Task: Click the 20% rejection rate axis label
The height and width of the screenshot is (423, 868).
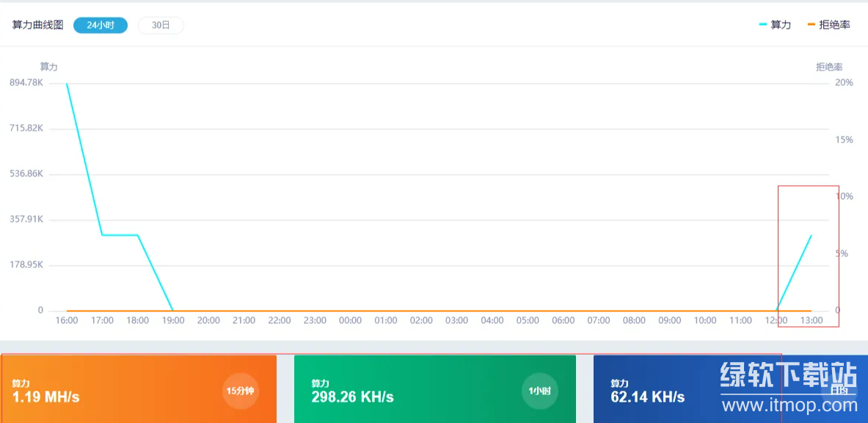Action: point(844,83)
